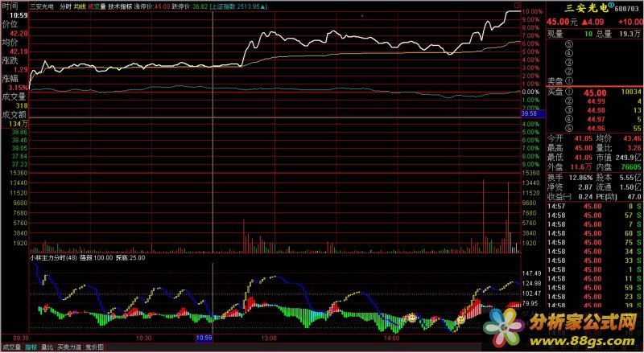Click the 10:59 time marker on axis
This screenshot has width=644, height=353.
204,339
